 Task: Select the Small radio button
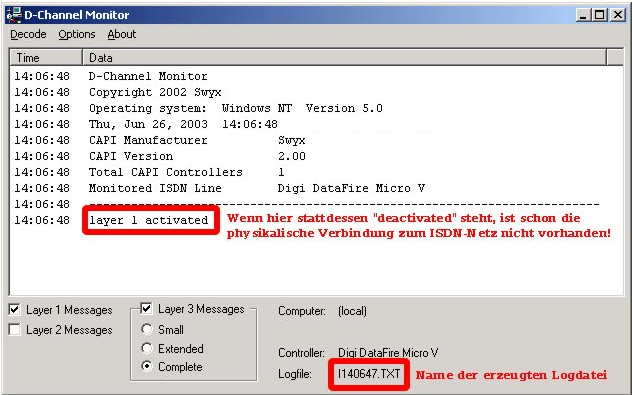point(147,329)
